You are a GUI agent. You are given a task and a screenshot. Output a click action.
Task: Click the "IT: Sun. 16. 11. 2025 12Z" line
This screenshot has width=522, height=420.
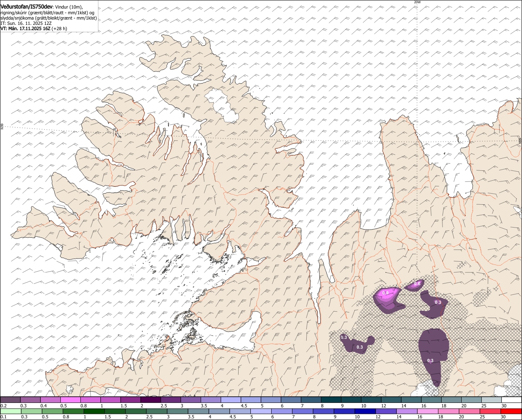click(x=26, y=23)
